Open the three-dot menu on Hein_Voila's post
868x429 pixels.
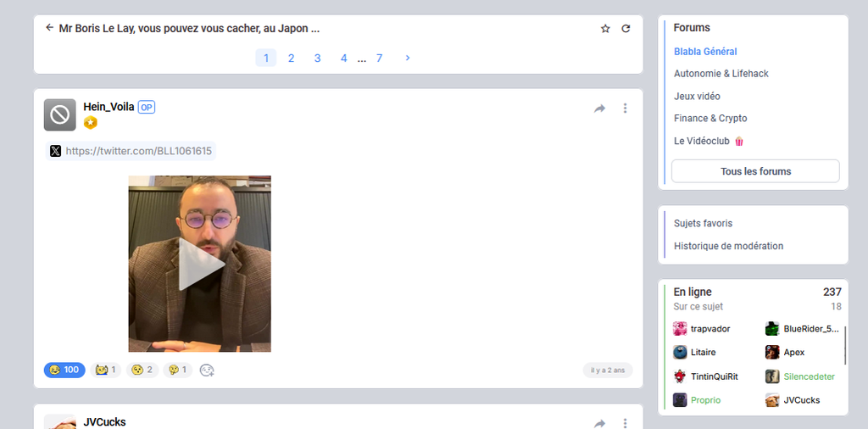[625, 109]
